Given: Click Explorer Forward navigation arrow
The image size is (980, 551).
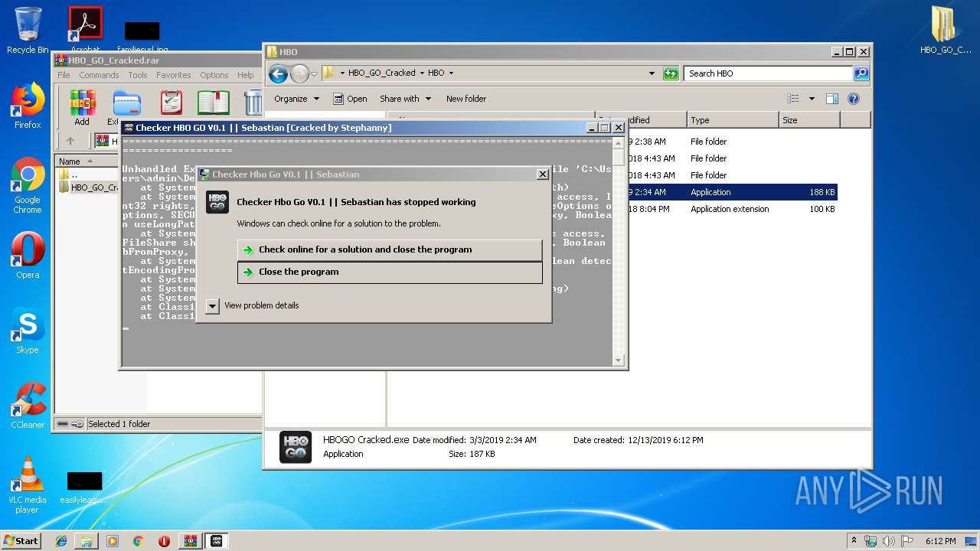Looking at the screenshot, I should [x=299, y=73].
